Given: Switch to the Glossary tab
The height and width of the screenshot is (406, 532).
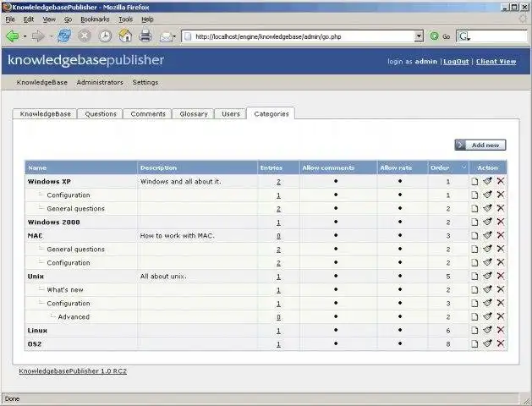Looking at the screenshot, I should click(194, 114).
